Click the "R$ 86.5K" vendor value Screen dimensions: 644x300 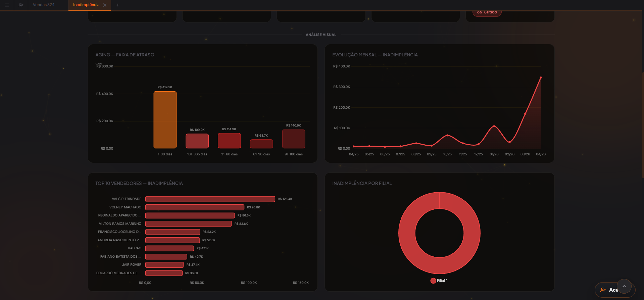(244, 215)
